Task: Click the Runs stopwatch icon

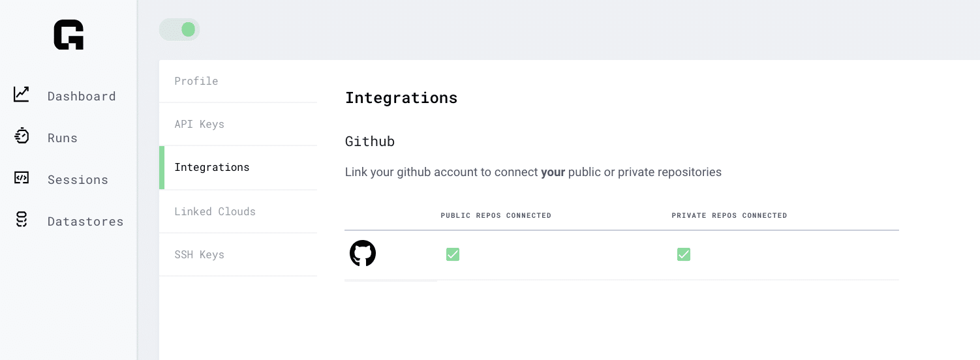Action: [22, 136]
